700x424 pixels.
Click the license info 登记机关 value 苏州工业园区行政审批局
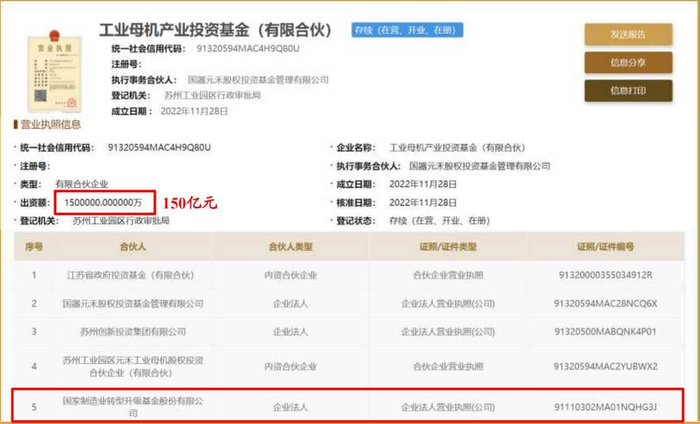[121, 220]
